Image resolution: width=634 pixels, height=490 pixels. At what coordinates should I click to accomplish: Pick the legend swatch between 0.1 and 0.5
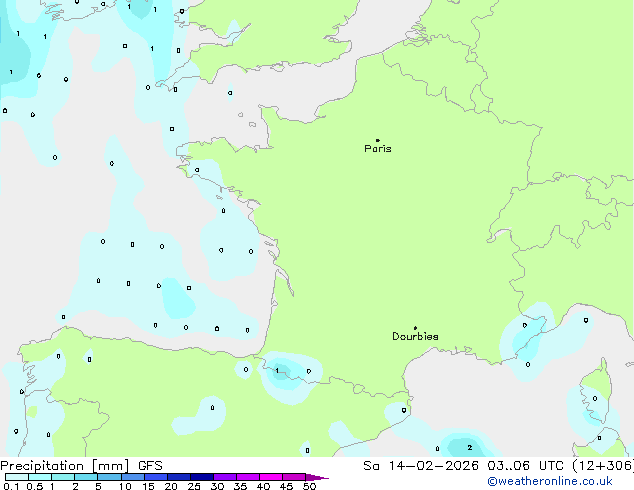[x=17, y=477]
